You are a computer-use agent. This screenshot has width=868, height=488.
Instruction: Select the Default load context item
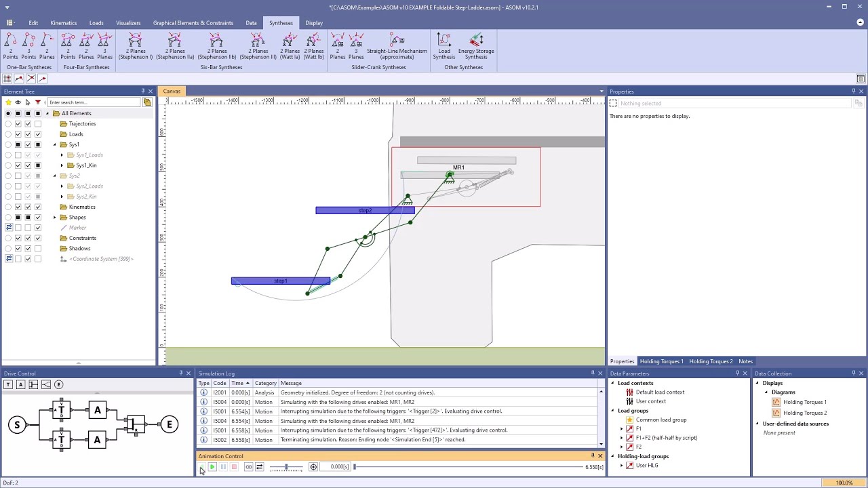tap(660, 392)
